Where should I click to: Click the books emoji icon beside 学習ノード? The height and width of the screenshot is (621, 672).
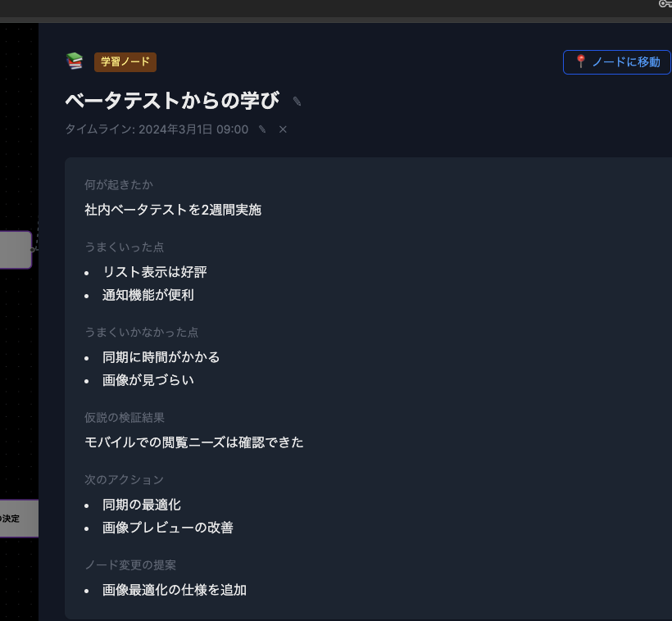75,61
